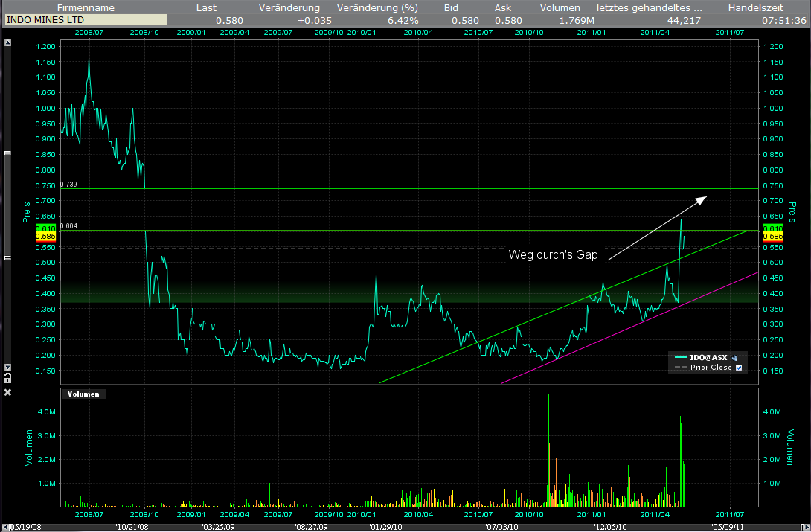This screenshot has height=532, width=811.
Task: Click the lower handle of vertical slider
Action: pos(8,257)
